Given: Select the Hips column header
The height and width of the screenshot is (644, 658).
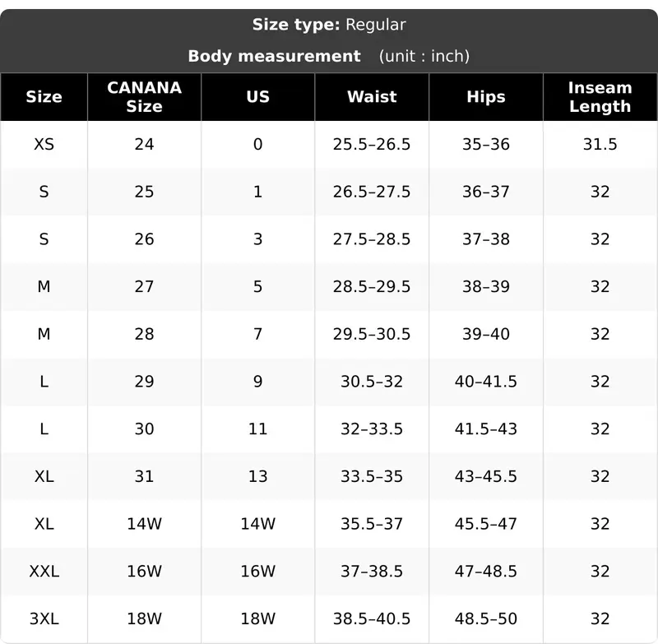Looking at the screenshot, I should [x=486, y=97].
